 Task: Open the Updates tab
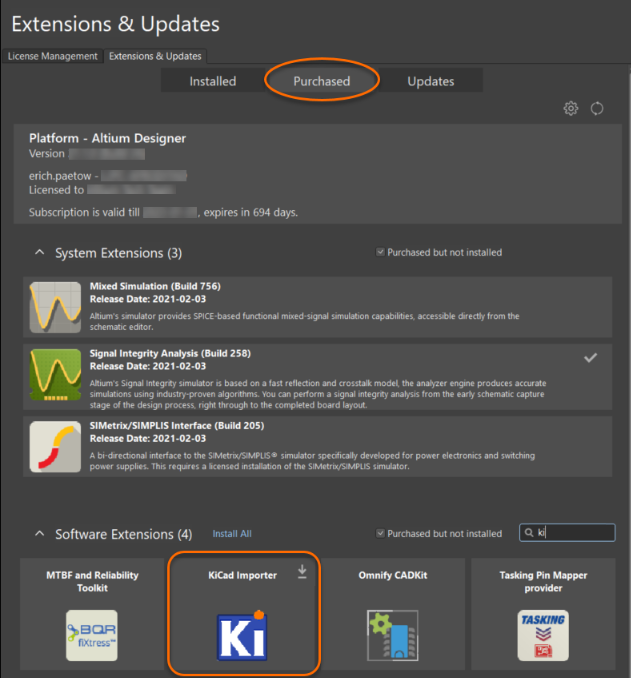431,81
